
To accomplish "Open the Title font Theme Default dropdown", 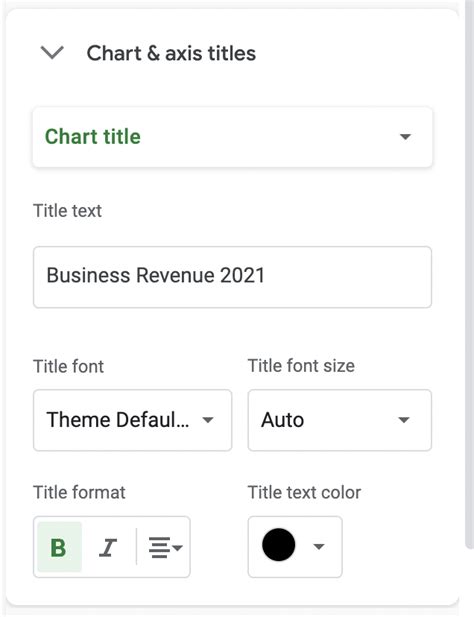I will [x=133, y=420].
